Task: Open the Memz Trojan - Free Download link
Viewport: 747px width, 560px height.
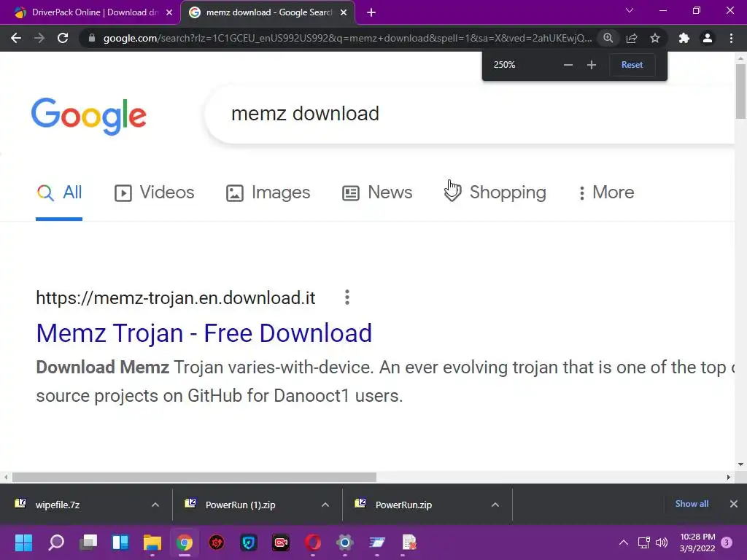Action: coord(204,332)
